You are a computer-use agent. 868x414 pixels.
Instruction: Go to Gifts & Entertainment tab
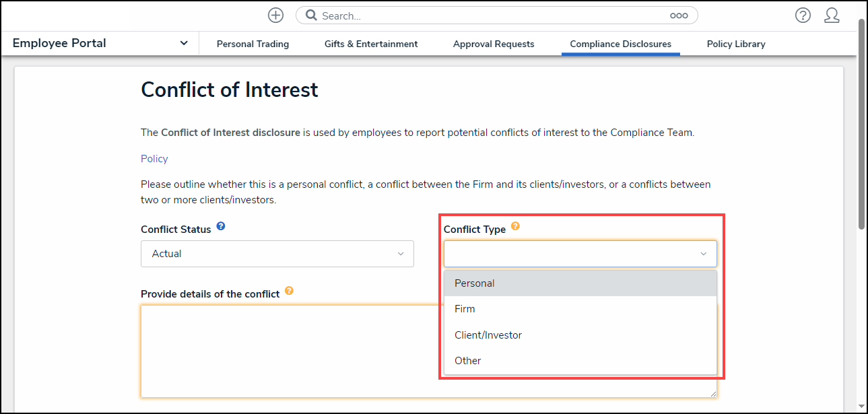click(371, 44)
